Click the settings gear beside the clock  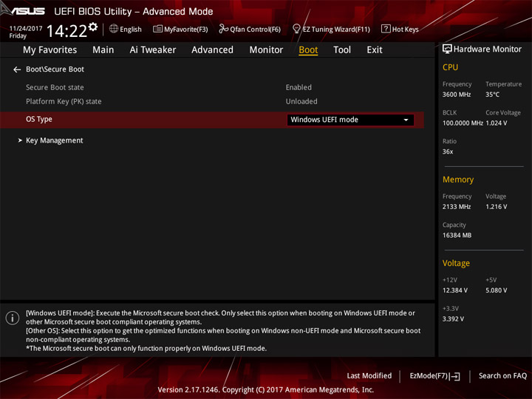tap(93, 27)
